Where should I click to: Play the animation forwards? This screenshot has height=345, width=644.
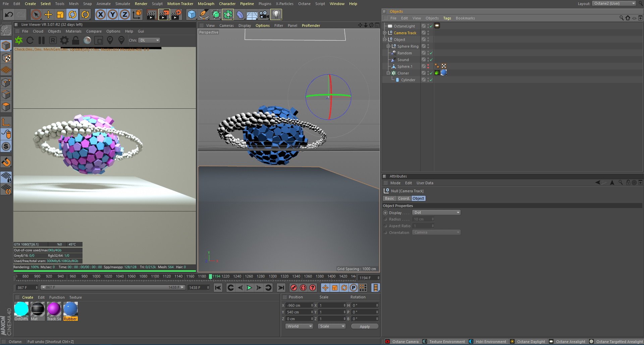tap(249, 288)
